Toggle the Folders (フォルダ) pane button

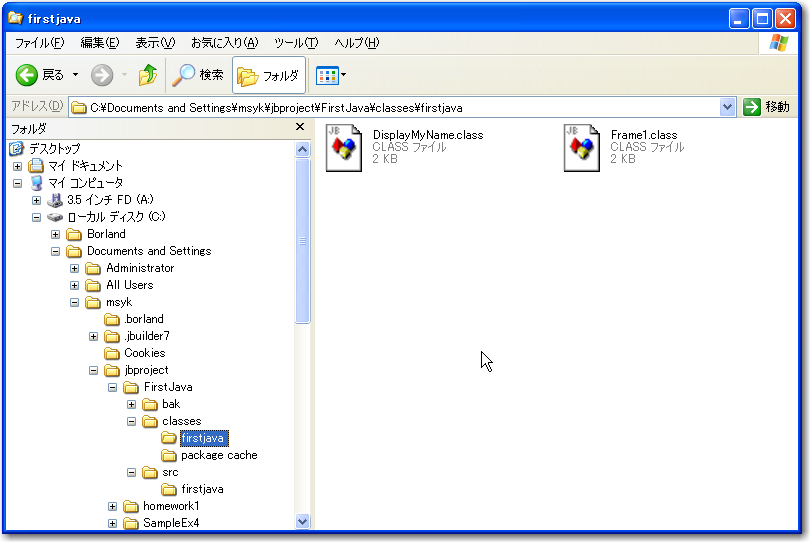(x=269, y=75)
